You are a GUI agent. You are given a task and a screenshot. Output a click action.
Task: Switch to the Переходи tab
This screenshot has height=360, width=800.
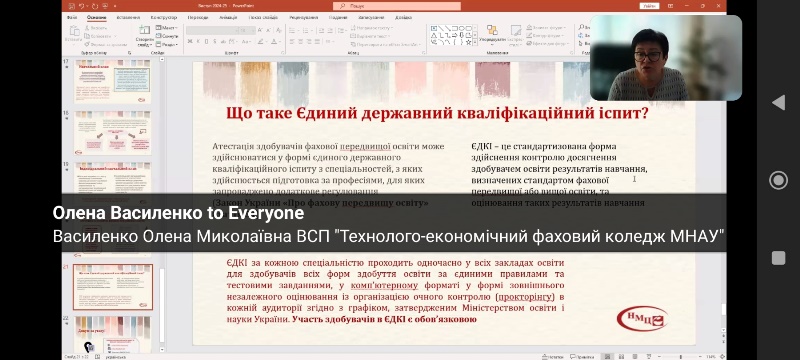click(x=197, y=17)
